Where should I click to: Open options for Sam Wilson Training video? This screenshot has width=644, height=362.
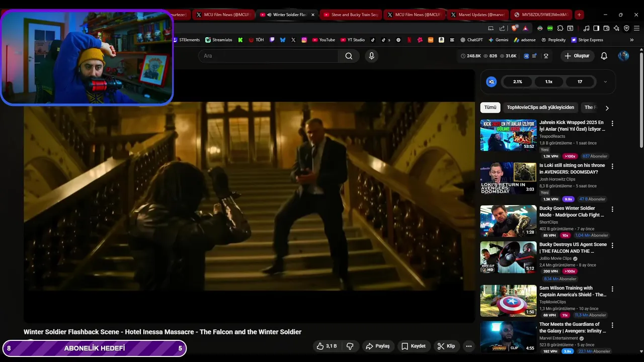click(612, 289)
